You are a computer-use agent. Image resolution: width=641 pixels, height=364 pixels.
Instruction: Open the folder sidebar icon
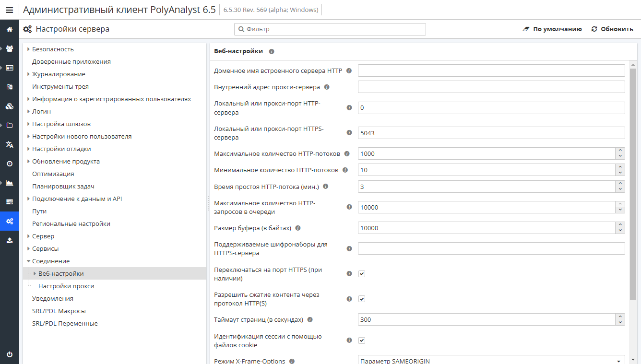click(x=10, y=125)
